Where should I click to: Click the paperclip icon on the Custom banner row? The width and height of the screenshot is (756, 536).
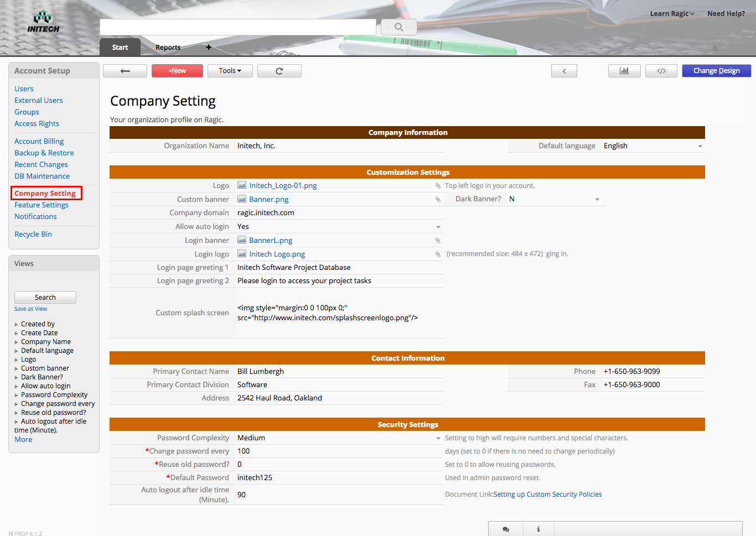[x=438, y=200]
